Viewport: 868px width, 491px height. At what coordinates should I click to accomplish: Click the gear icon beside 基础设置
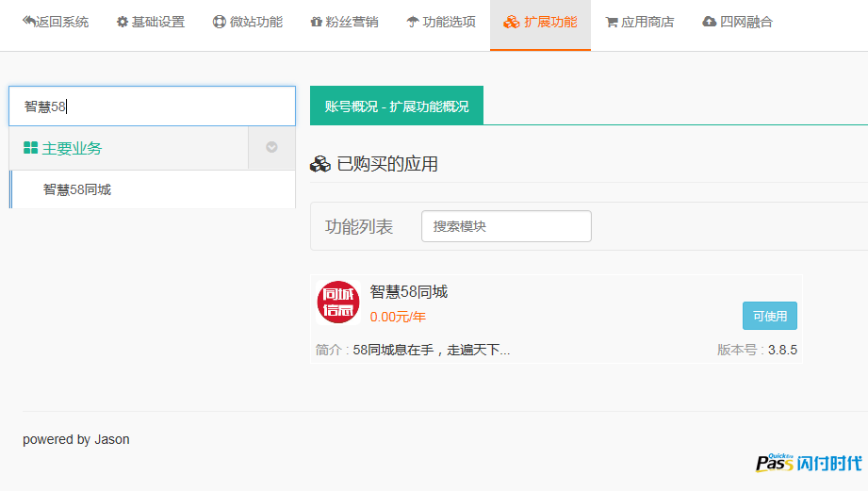click(123, 22)
